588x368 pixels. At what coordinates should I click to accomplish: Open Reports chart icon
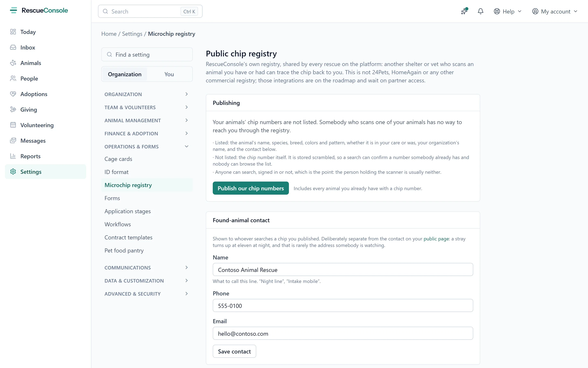tap(13, 156)
